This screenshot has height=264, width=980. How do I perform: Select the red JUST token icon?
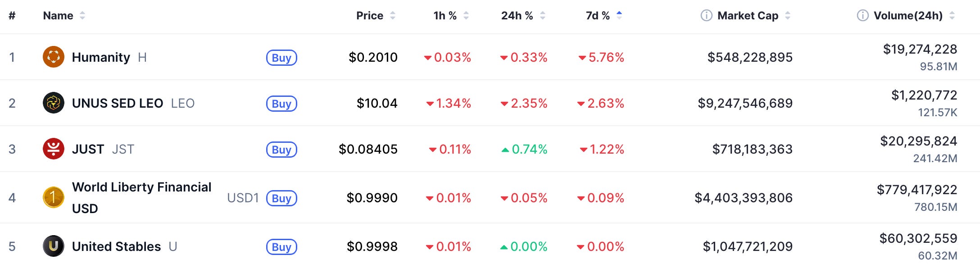click(x=54, y=149)
